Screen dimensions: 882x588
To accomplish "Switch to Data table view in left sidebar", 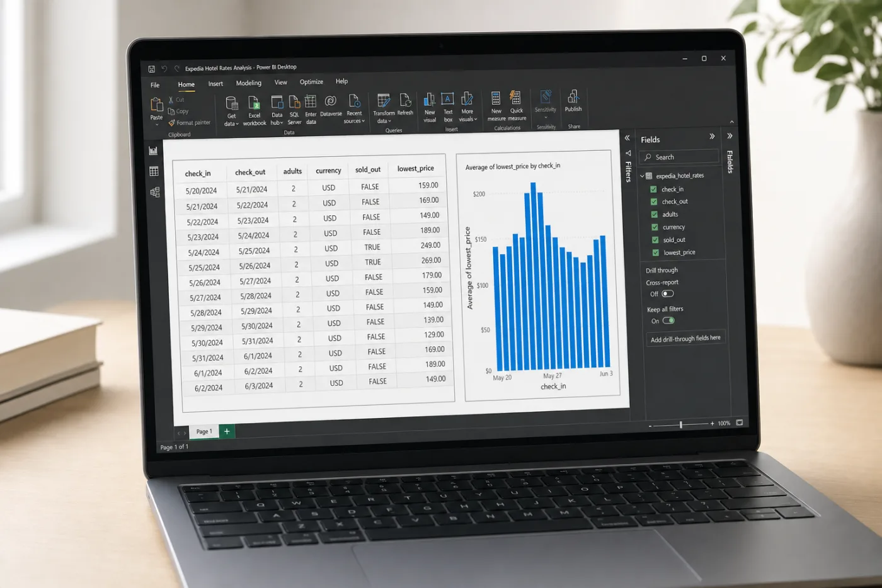I will [154, 171].
